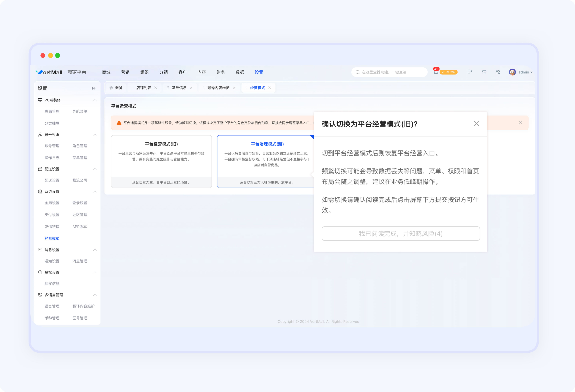Click the 消息设置 chat icon
Screen dimensions: 575x392
pyautogui.click(x=40, y=250)
